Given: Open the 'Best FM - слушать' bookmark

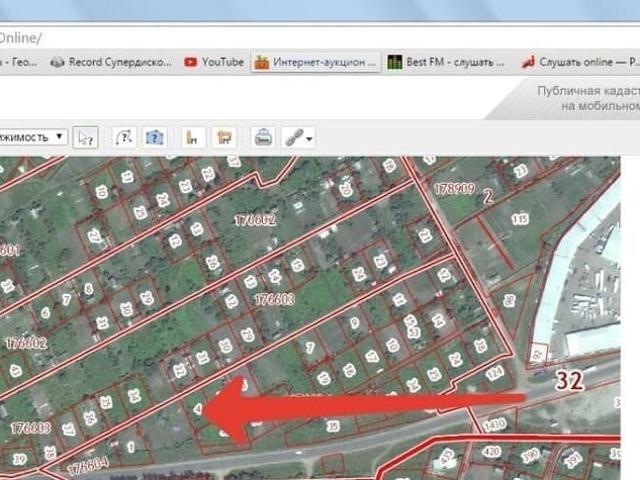Looking at the screenshot, I should tap(447, 62).
